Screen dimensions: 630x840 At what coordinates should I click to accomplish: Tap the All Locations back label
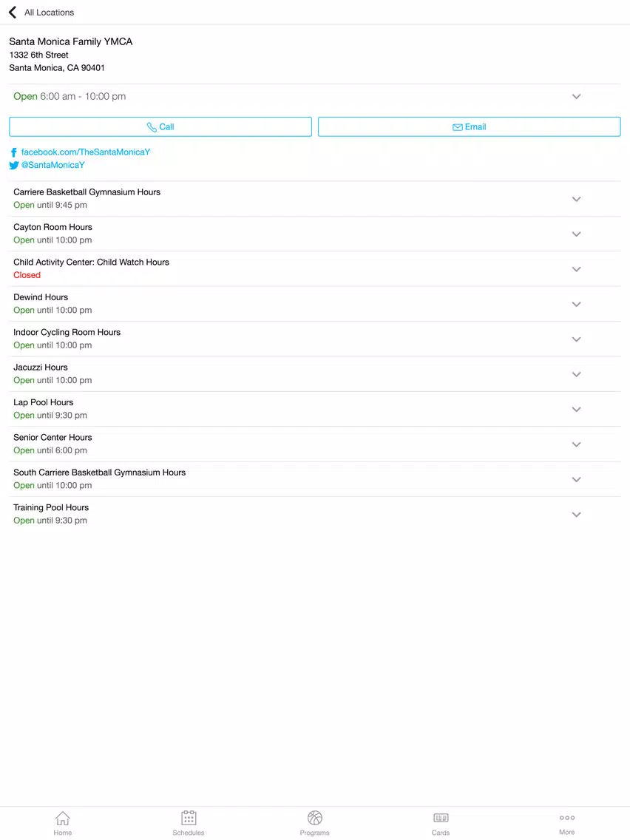tap(50, 13)
